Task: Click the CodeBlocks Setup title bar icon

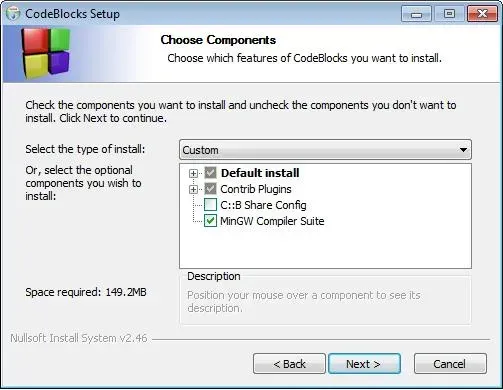Action: (13, 14)
